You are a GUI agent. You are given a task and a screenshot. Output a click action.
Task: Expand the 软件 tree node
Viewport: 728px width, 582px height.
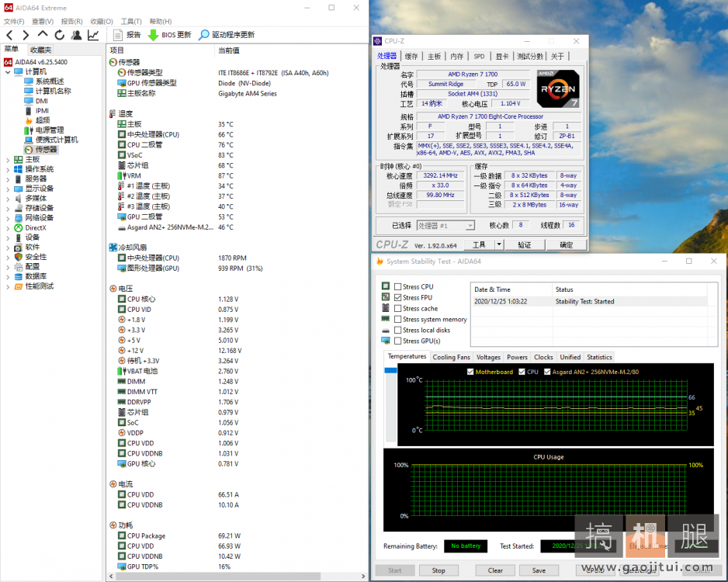point(8,248)
